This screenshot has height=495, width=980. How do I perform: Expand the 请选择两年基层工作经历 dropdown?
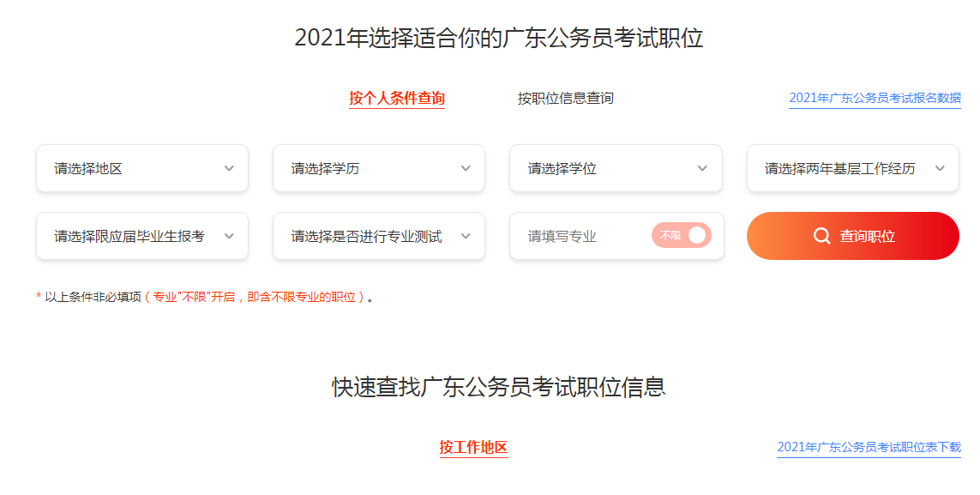coord(840,168)
